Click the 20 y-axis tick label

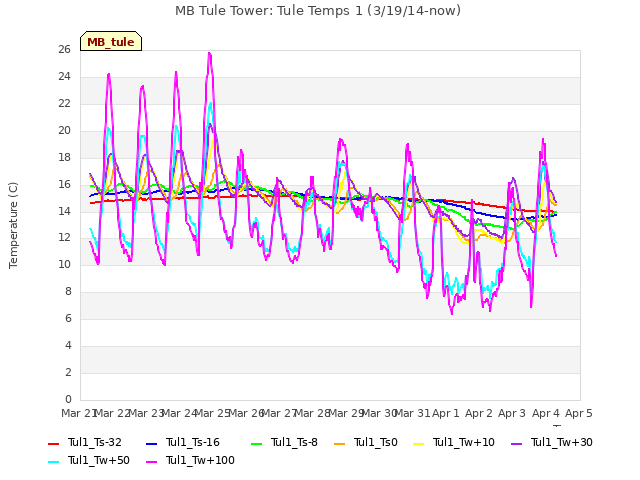click(64, 131)
